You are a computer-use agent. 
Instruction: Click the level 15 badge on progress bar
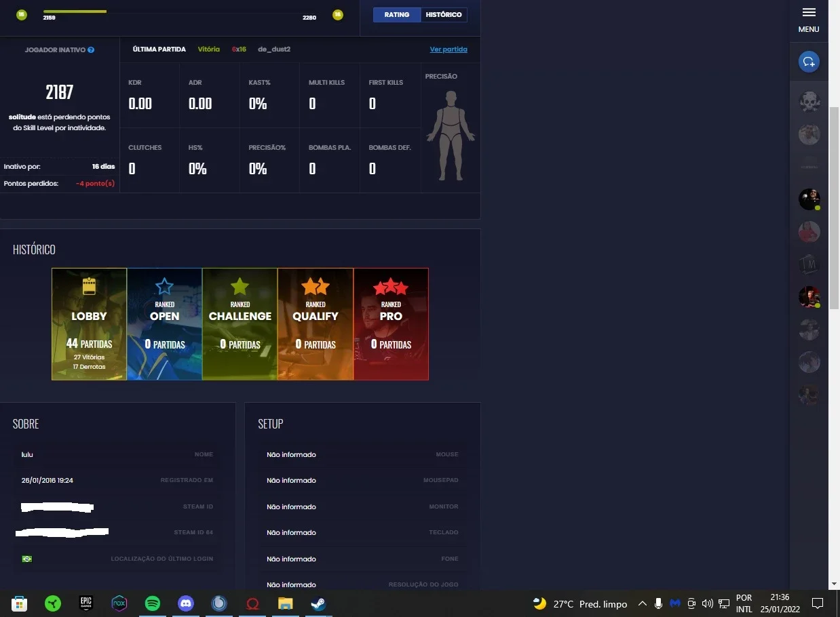tap(22, 15)
